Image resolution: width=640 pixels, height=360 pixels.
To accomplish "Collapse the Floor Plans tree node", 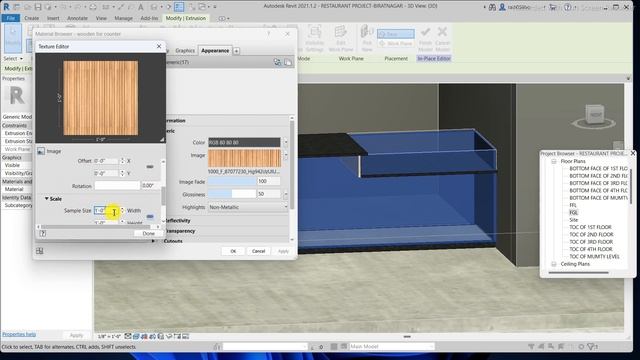I will click(x=554, y=161).
